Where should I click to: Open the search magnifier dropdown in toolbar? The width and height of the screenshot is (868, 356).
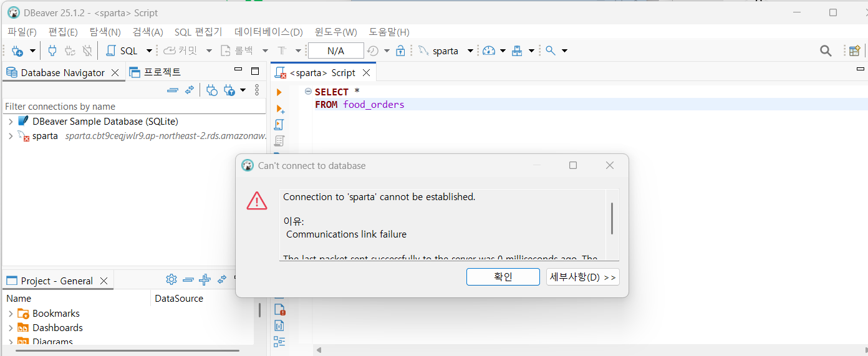coord(564,51)
